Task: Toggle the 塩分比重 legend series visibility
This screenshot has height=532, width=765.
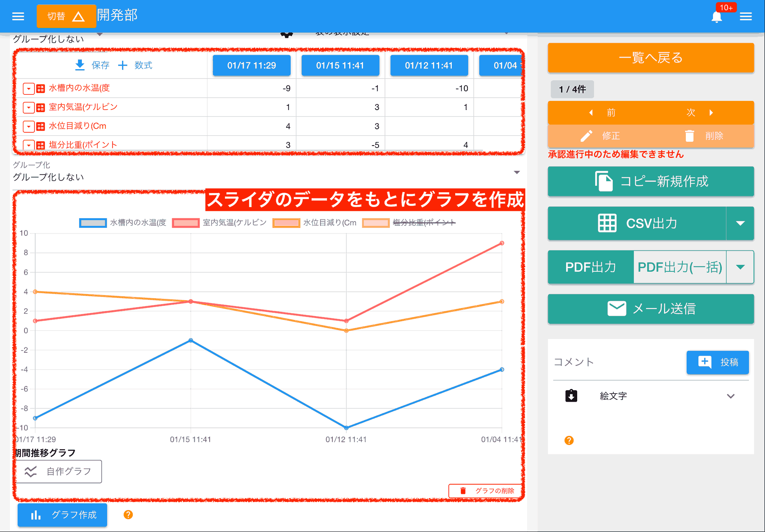Action: click(424, 223)
